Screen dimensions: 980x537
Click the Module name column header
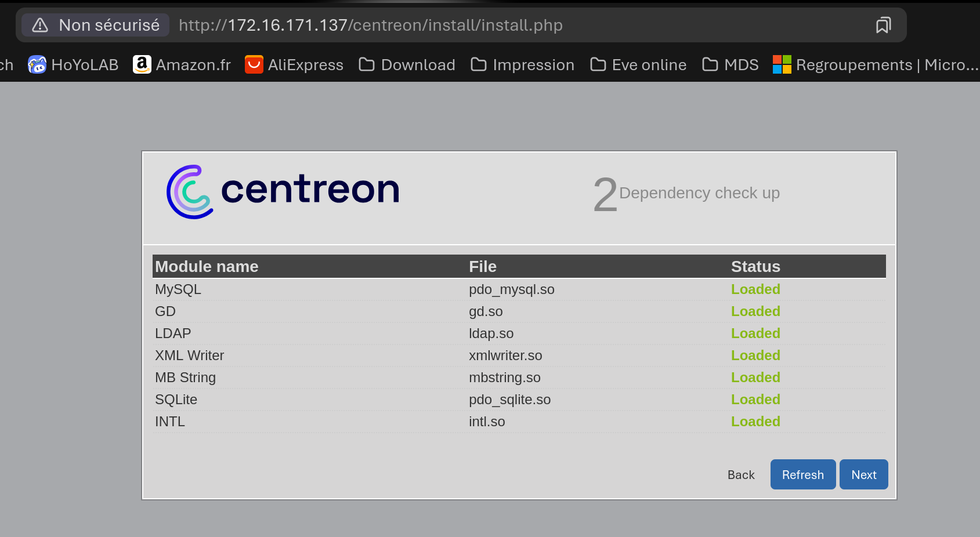[x=207, y=267]
